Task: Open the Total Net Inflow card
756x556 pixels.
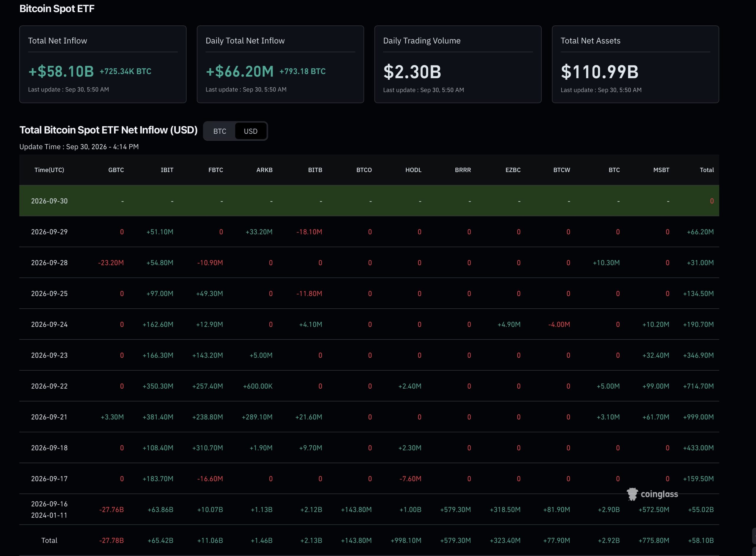Action: tap(103, 64)
